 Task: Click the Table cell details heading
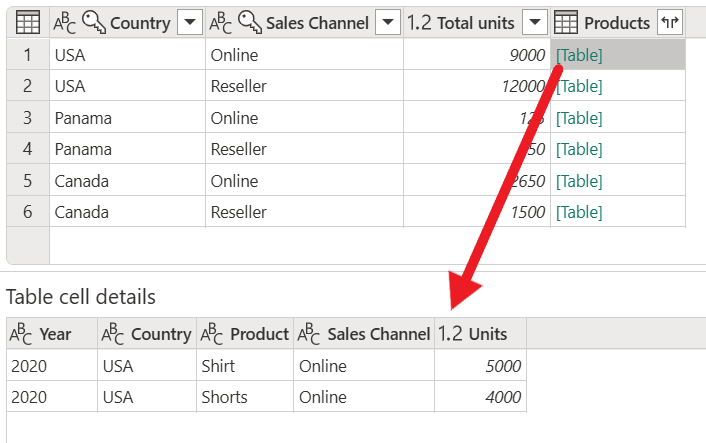pyautogui.click(x=81, y=297)
